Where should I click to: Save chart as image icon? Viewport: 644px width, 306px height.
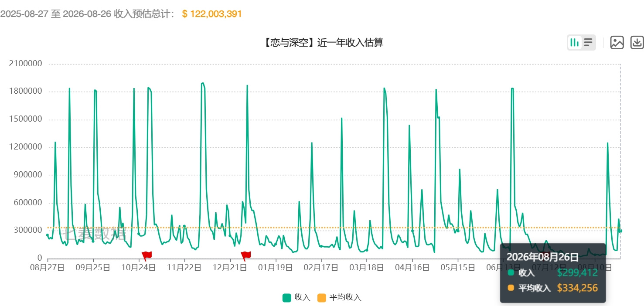point(617,42)
